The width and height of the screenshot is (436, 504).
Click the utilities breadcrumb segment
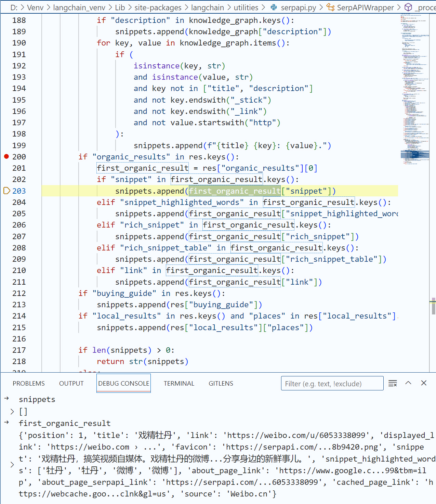tap(246, 8)
